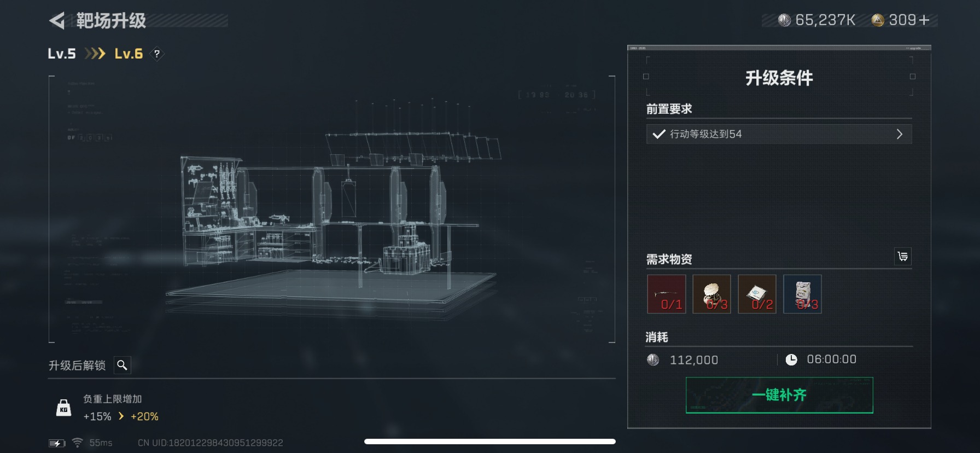Tap the 112,000 cost currency icon
Viewport: 980px width, 453px height.
pos(653,359)
